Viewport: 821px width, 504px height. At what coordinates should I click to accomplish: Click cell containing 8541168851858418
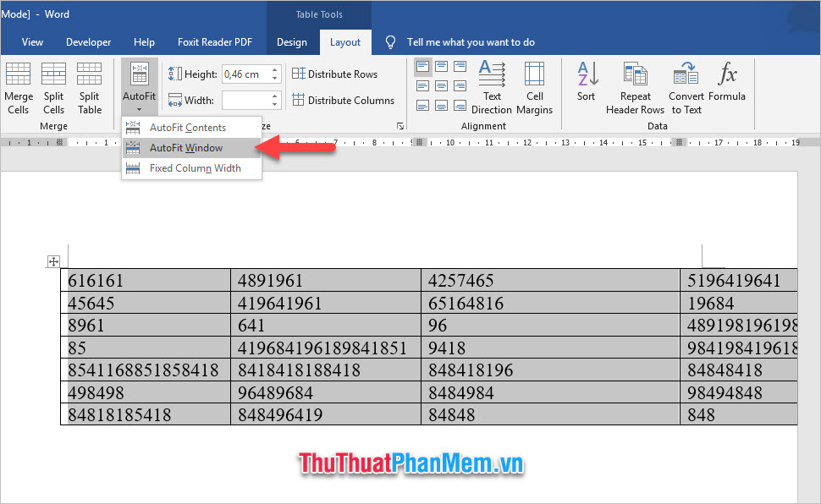(x=146, y=370)
